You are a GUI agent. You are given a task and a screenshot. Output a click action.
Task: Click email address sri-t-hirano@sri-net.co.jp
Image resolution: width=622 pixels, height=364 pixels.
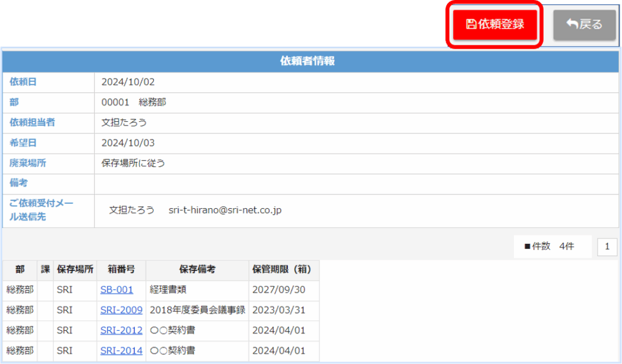[225, 210]
